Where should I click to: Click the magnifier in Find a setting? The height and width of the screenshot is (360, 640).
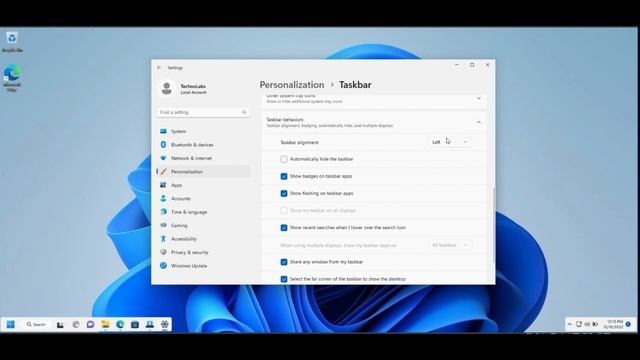[x=244, y=112]
